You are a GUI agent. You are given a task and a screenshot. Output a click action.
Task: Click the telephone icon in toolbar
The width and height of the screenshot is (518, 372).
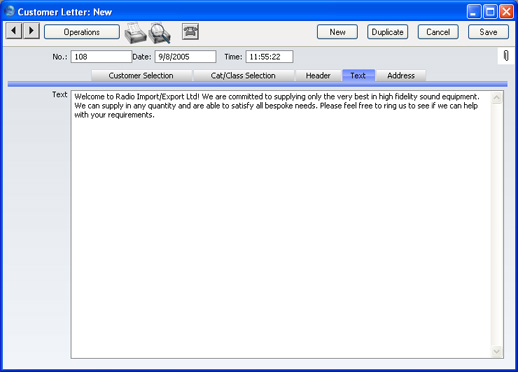(190, 32)
